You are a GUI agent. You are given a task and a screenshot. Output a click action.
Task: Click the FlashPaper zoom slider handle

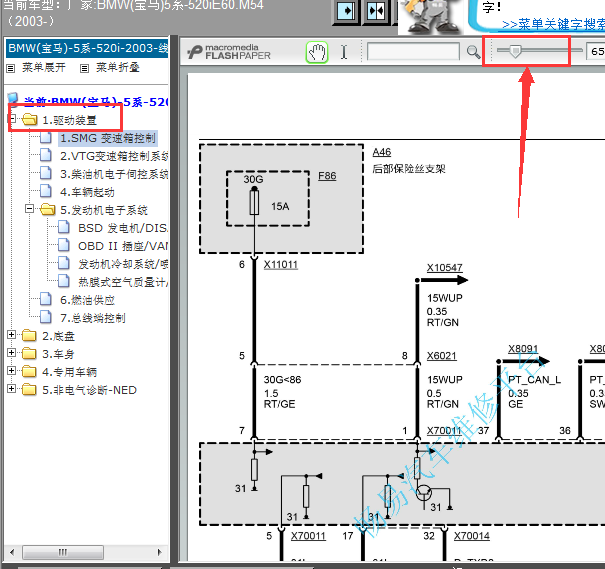pos(515,51)
